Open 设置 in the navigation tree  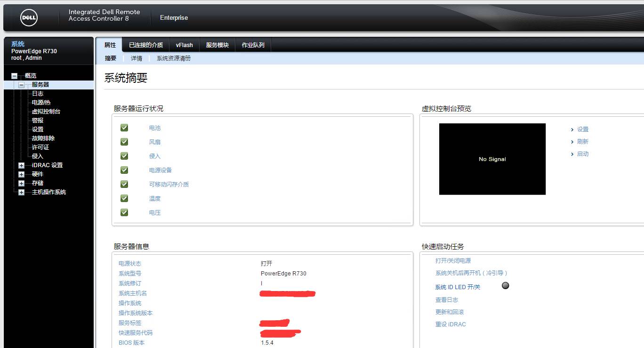tap(38, 129)
